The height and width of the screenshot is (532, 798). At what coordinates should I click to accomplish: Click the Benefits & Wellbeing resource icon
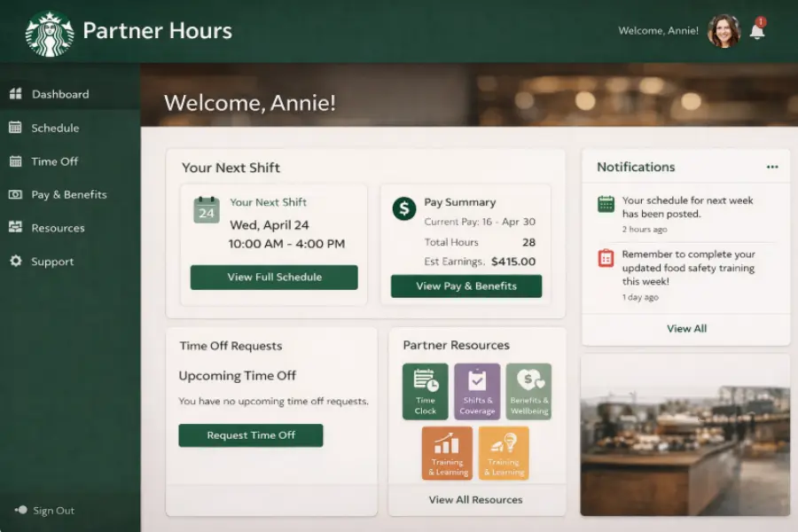tap(529, 391)
